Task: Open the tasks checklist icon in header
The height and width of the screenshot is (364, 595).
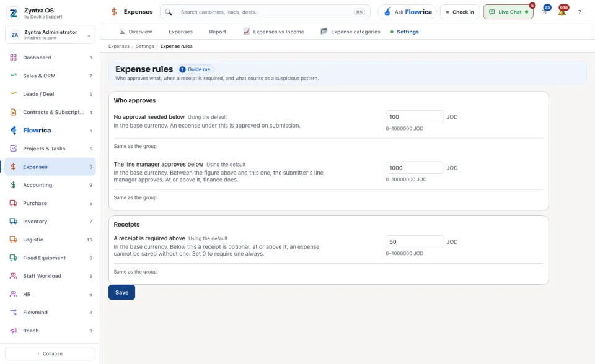Action: pyautogui.click(x=544, y=12)
